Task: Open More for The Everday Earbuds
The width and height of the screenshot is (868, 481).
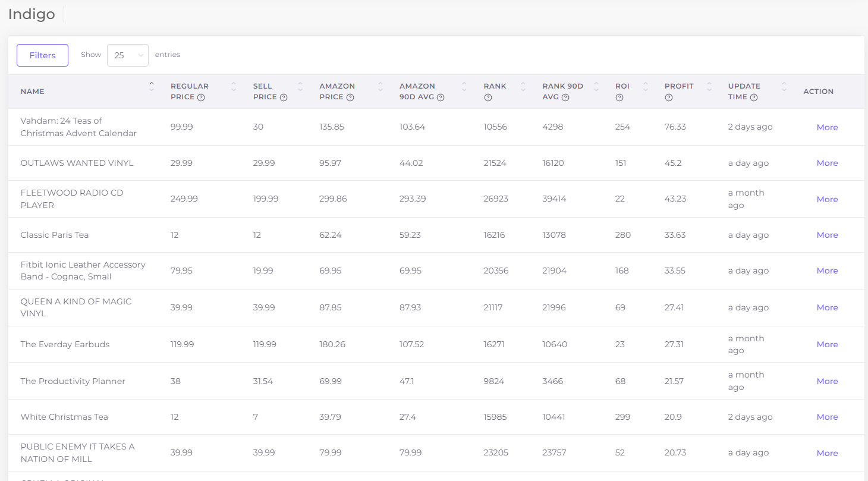Action: 827,344
